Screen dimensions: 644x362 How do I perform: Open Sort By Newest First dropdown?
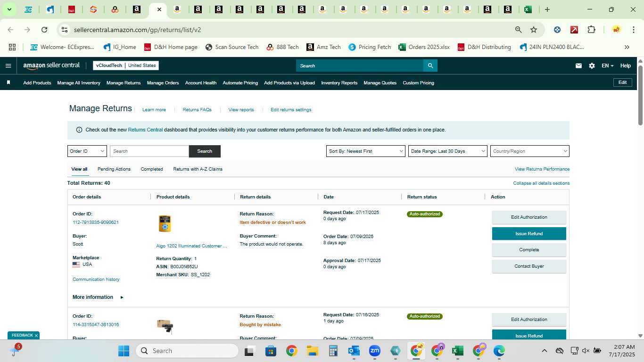[x=366, y=151]
